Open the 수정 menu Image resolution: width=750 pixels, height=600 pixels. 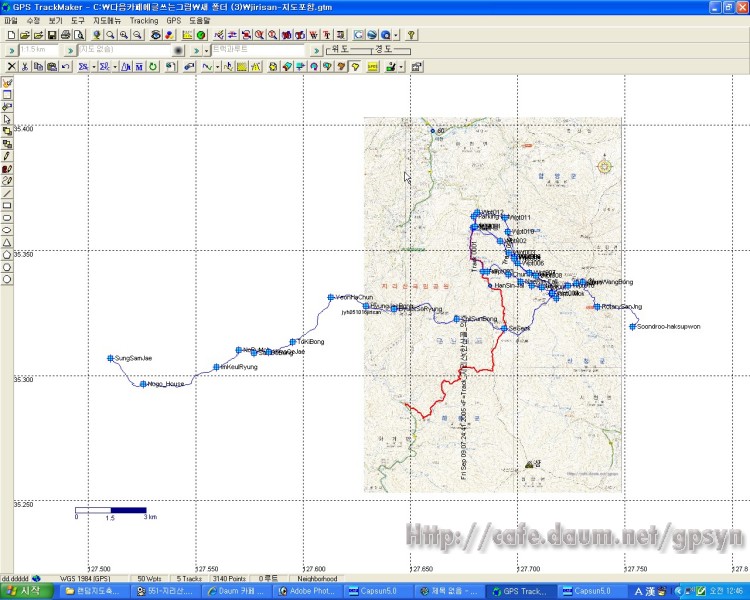coord(33,21)
